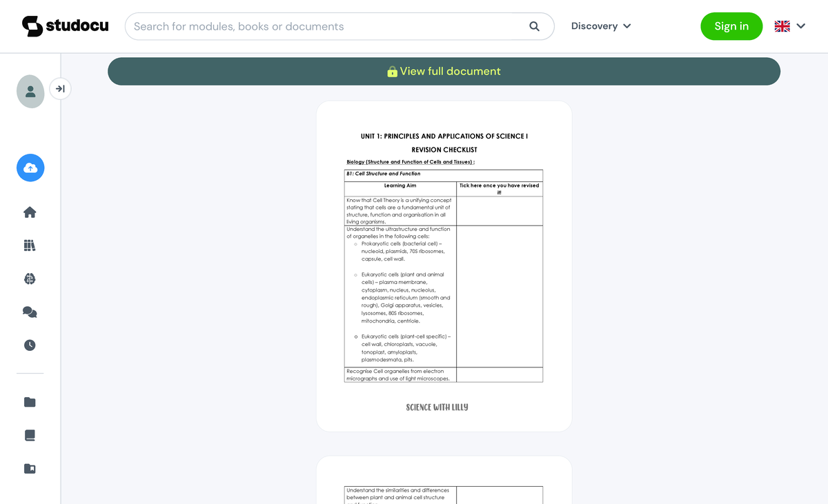Open the country flag chevron
The image size is (828, 504).
pyautogui.click(x=801, y=26)
